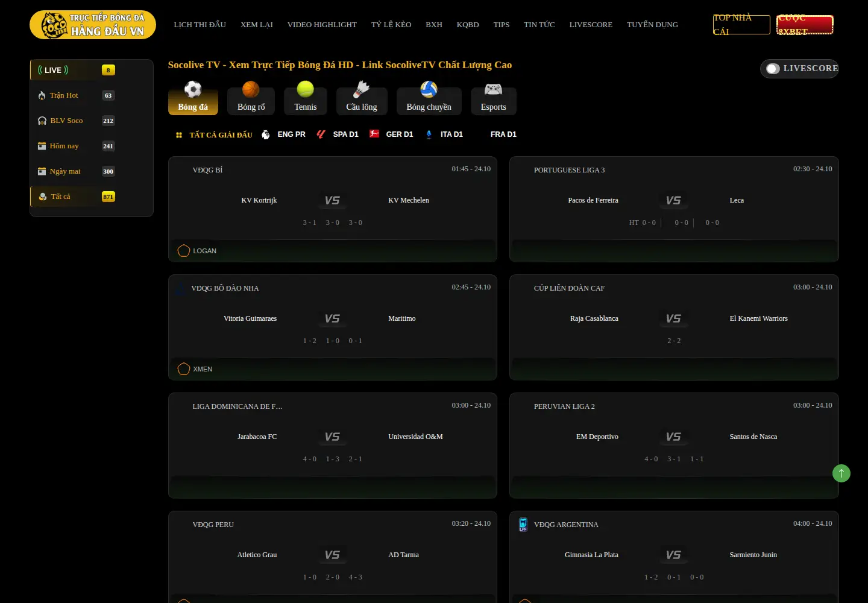This screenshot has height=603, width=868.
Task: Open the Jarabacoa FC vs Universidad O&M match
Action: (333, 446)
